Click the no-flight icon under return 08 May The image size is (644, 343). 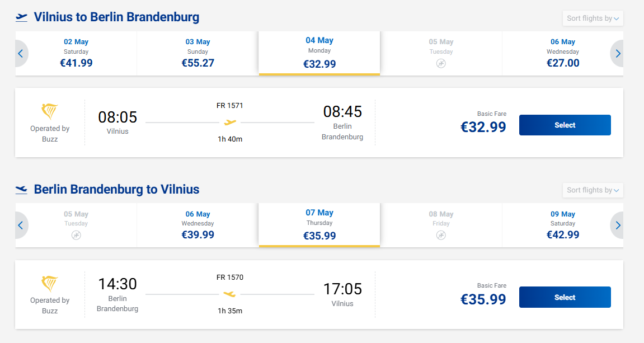point(441,235)
